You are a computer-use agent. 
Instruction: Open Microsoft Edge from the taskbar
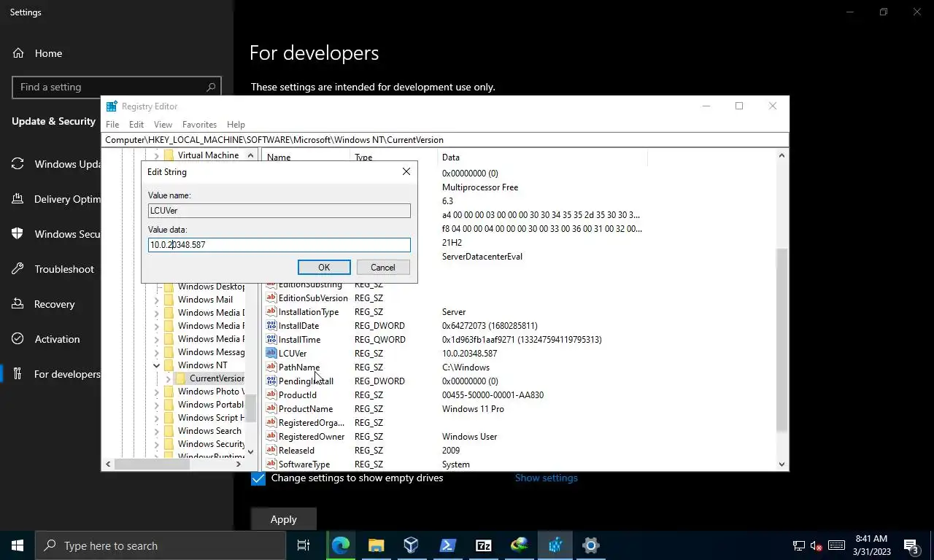click(x=341, y=545)
